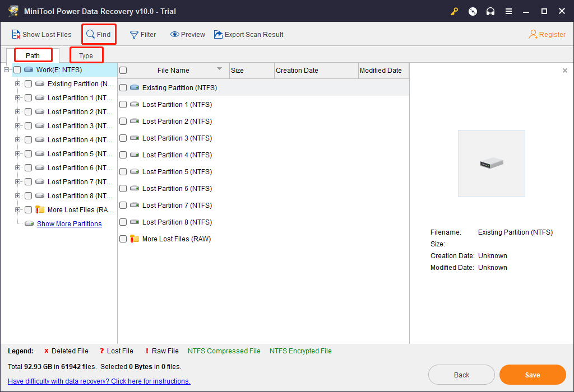The width and height of the screenshot is (574, 392).
Task: Click the bootable disc icon in title bar
Action: click(473, 11)
